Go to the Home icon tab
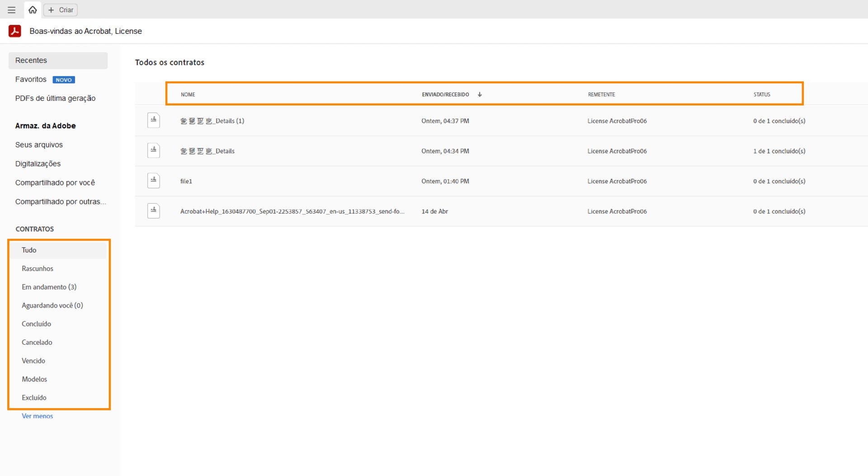This screenshot has height=476, width=868. coord(33,10)
